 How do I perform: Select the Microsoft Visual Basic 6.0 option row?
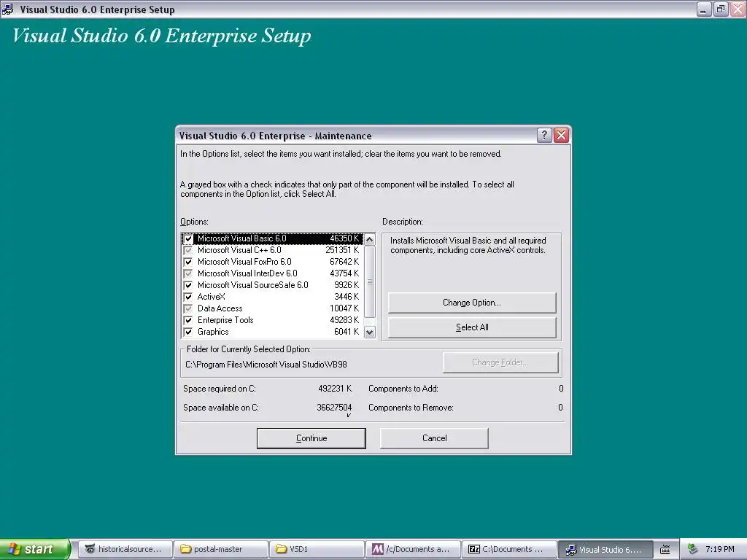273,238
